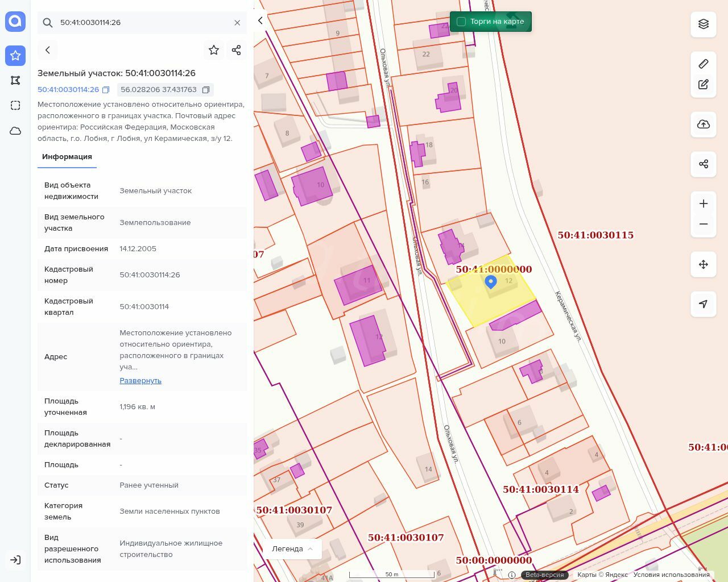
Task: Switch to the Информация tab
Action: pos(67,157)
